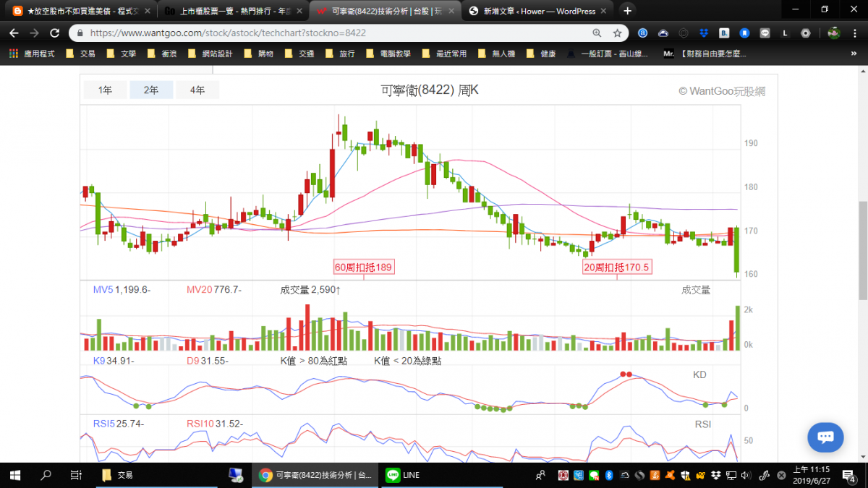The width and height of the screenshot is (868, 488).
Task: Open the 旅行 bookmarks folder
Action: (341, 53)
